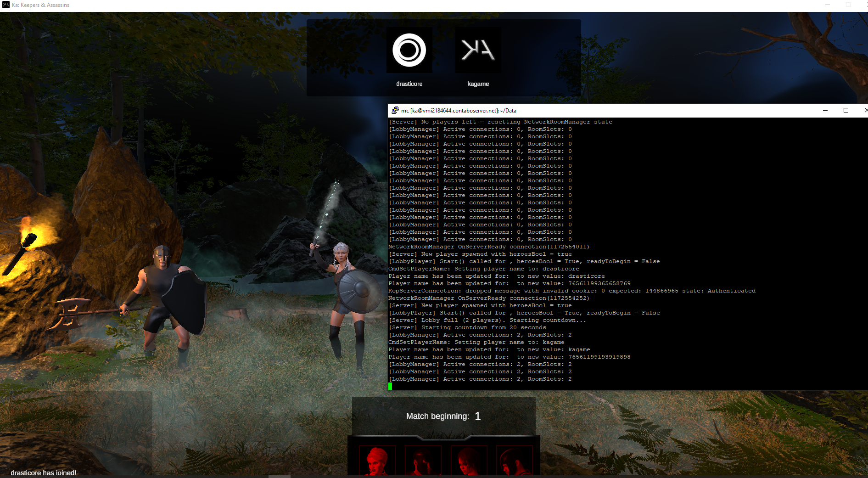Click the kagame player name label

pos(478,84)
